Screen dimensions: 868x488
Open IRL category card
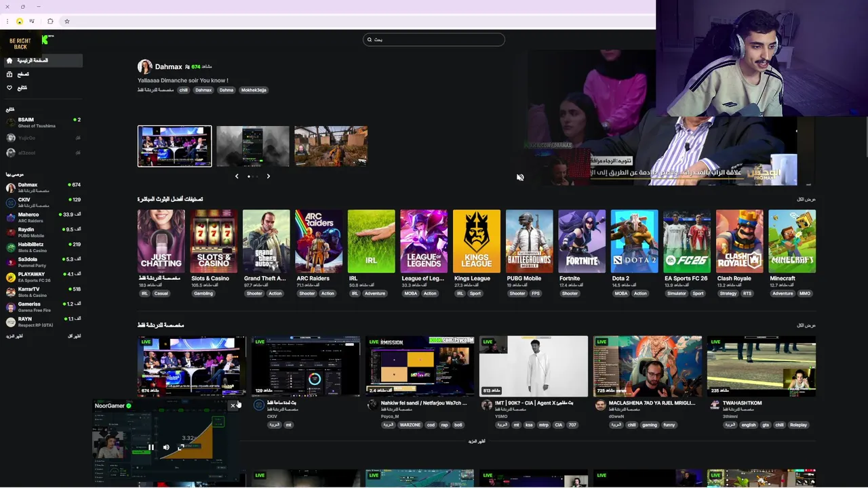[x=371, y=241]
